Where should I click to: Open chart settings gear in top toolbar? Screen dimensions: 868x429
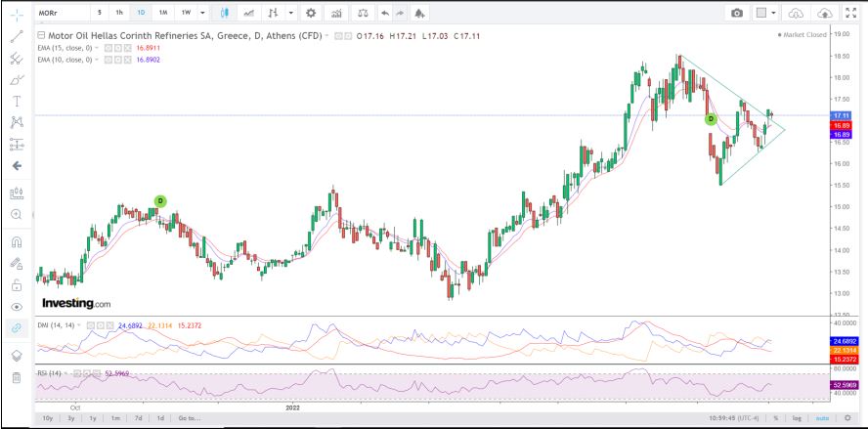(x=311, y=14)
